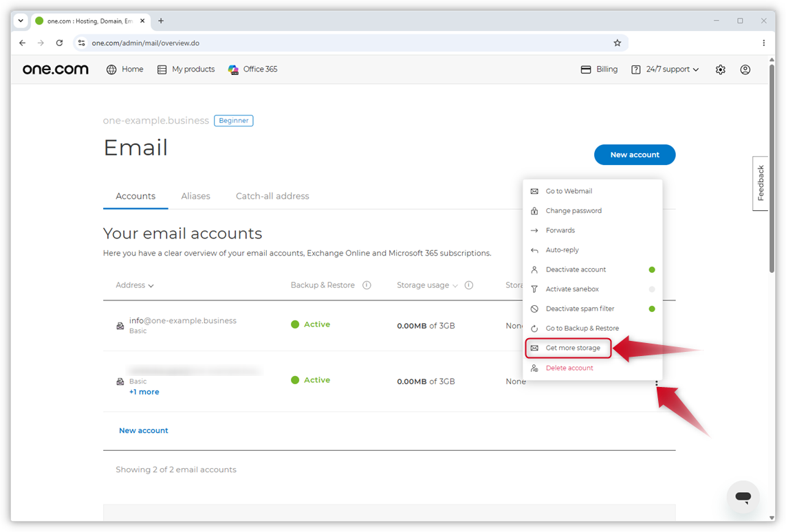Viewport: 786px width, 532px height.
Task: Open settings gear icon
Action: (721, 69)
